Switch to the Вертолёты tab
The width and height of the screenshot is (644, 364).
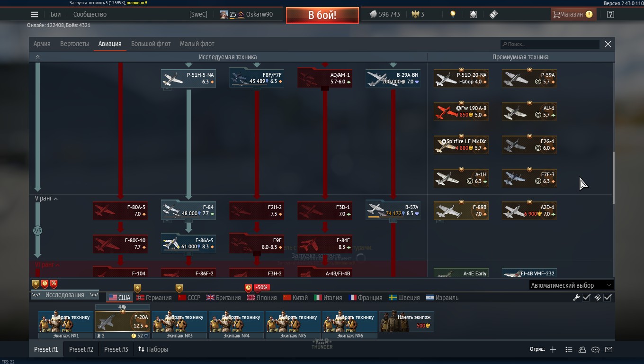(74, 44)
